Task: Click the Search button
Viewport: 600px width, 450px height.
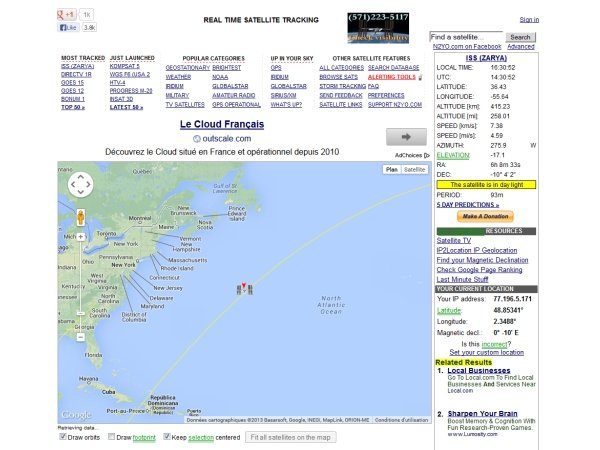Action: point(520,37)
